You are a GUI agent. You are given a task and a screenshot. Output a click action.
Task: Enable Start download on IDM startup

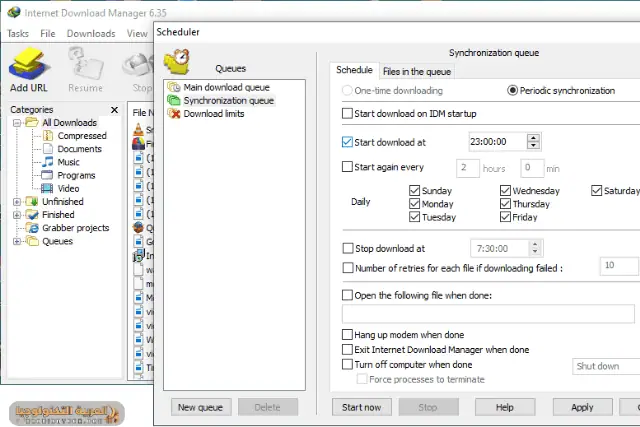pyautogui.click(x=347, y=113)
